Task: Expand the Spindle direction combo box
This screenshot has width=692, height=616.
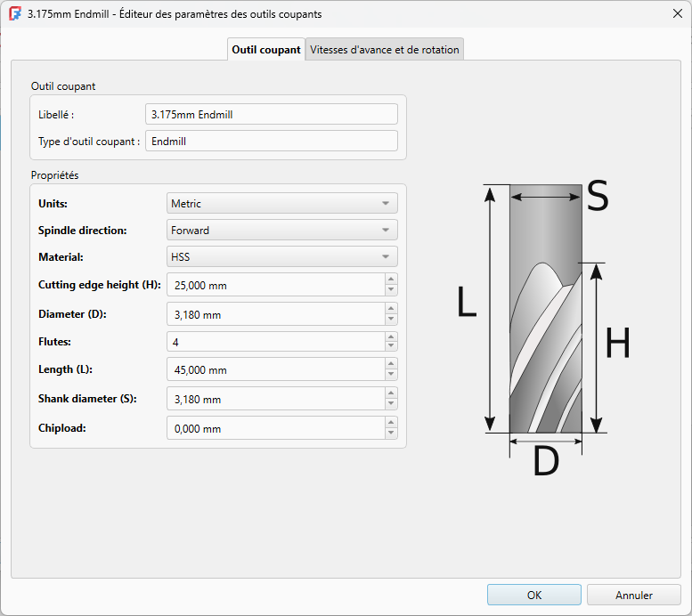Action: (282, 230)
